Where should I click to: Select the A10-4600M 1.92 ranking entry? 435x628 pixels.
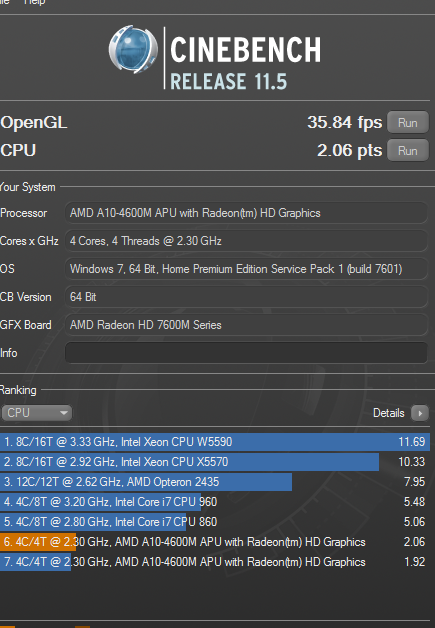pos(215,562)
